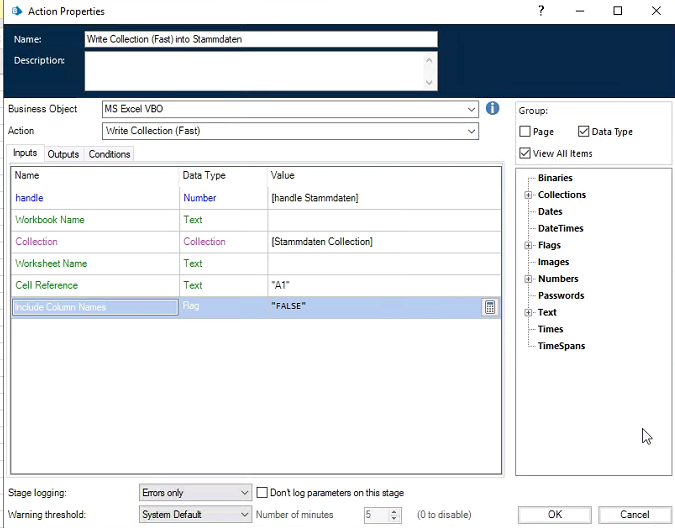Image resolution: width=675 pixels, height=528 pixels.
Task: Switch to the Conditions tab
Action: click(x=109, y=154)
